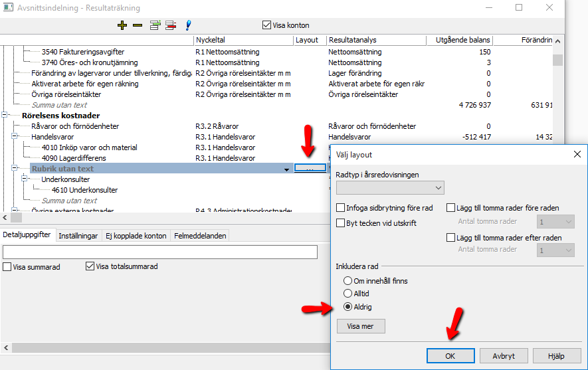The image size is (588, 370).
Task: Click the yellow minus remove-row icon
Action: [138, 25]
